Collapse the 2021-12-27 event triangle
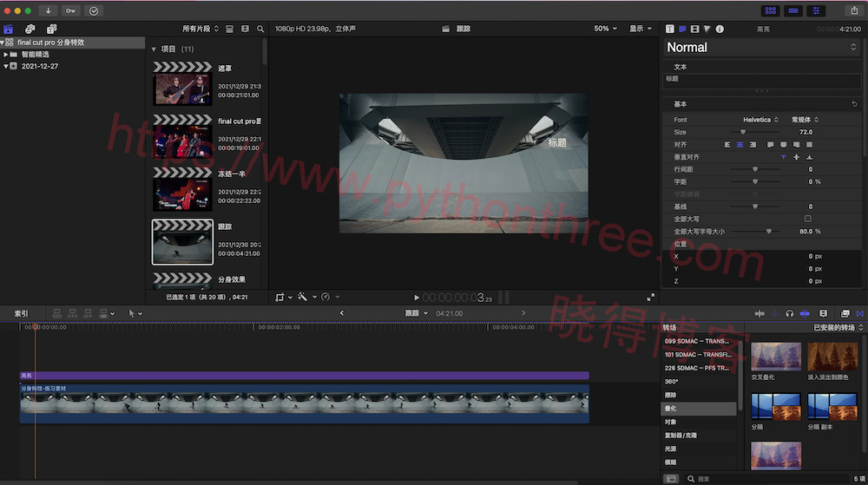The width and height of the screenshot is (868, 485). tap(5, 66)
